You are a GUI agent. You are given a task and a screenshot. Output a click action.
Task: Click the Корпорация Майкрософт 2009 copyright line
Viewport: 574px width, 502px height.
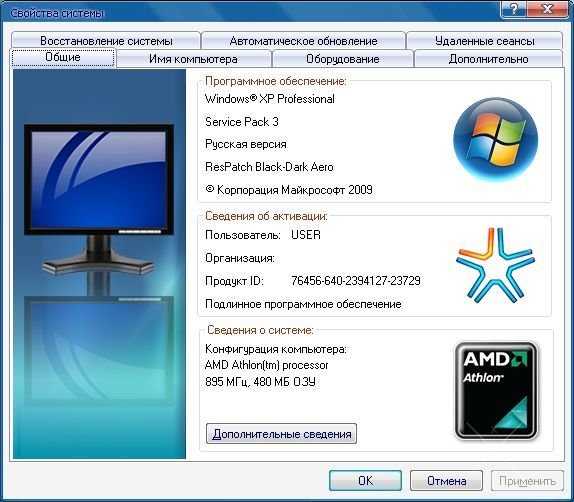[x=289, y=190]
